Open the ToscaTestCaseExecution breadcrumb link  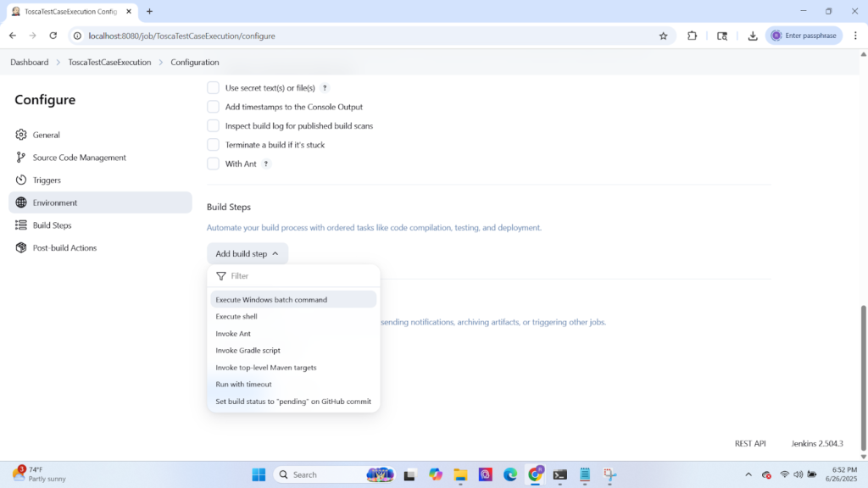(x=109, y=62)
